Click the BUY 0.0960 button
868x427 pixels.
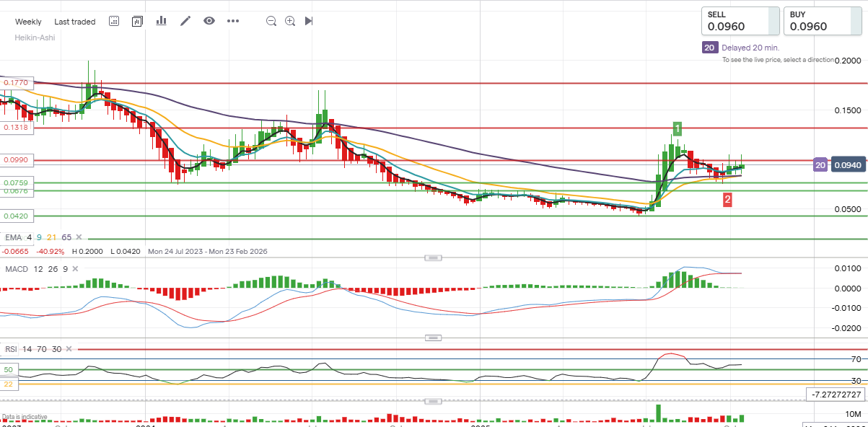click(x=823, y=21)
